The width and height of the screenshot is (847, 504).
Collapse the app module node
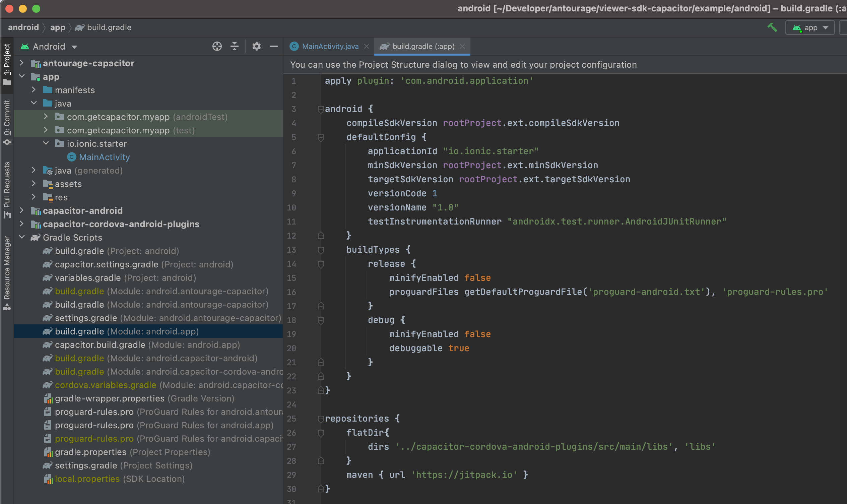click(22, 76)
